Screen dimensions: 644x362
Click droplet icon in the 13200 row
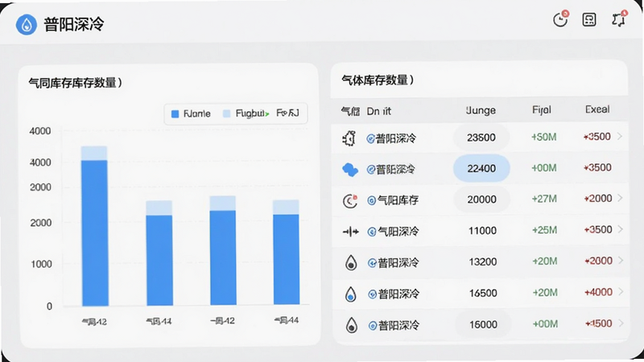(351, 263)
